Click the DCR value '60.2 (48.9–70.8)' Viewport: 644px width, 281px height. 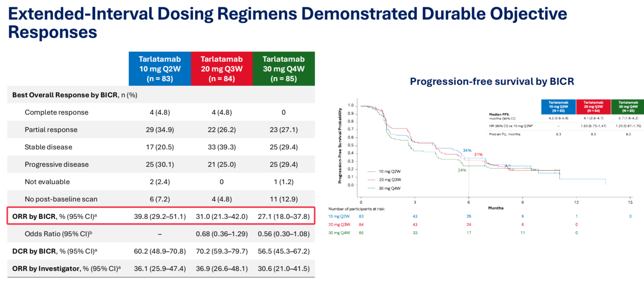coord(160,251)
